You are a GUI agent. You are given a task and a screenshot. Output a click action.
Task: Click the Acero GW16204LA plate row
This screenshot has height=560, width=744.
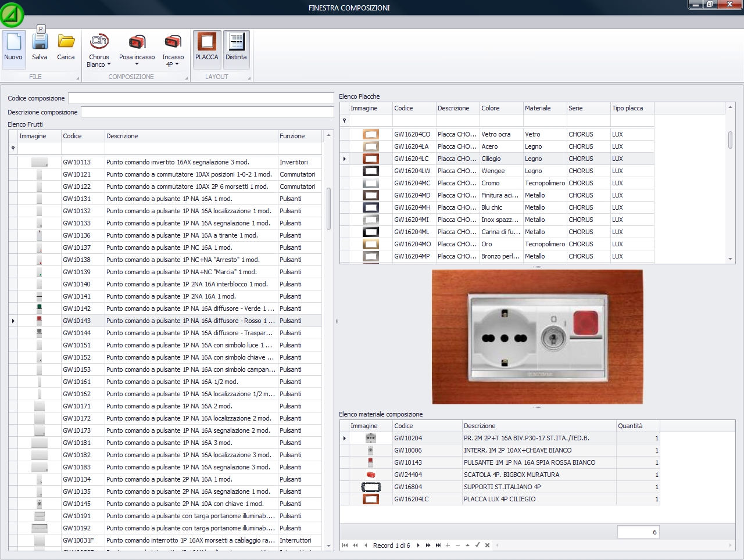[x=497, y=146]
